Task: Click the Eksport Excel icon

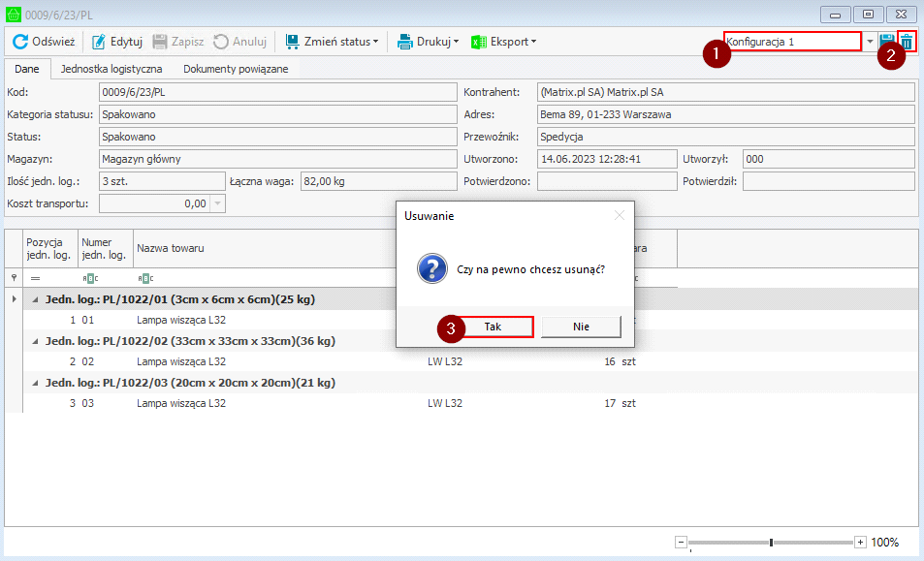Action: 478,42
